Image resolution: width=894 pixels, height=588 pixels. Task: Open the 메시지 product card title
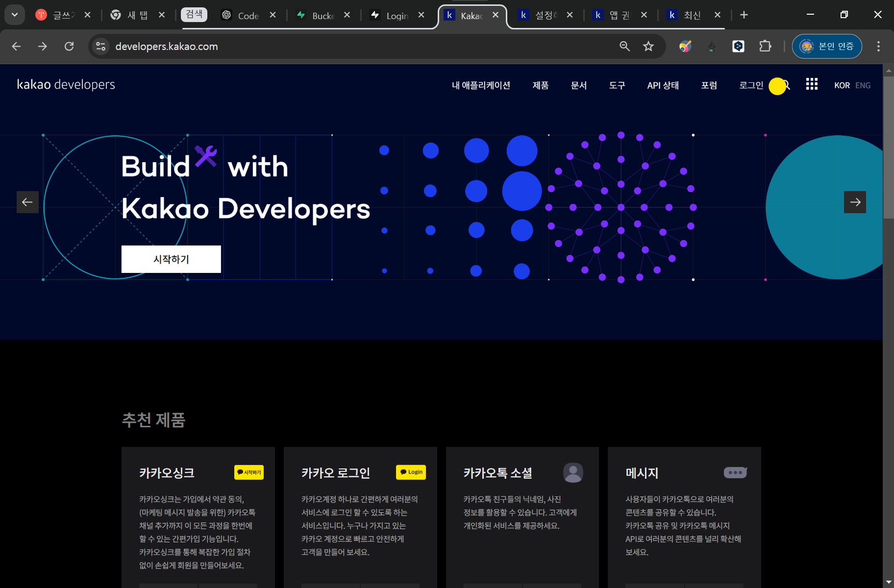pyautogui.click(x=642, y=473)
